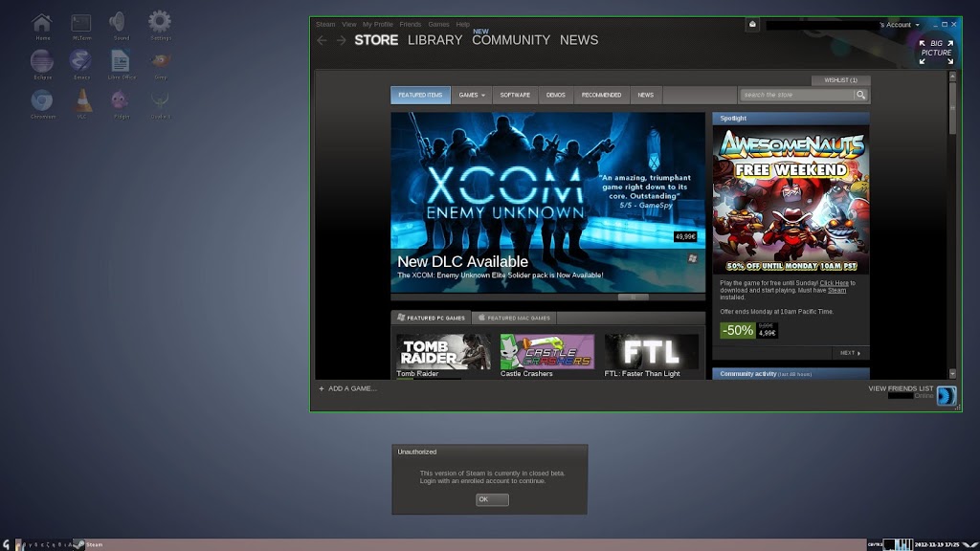Open the top NEWS section
The width and height of the screenshot is (980, 551).
click(x=579, y=40)
